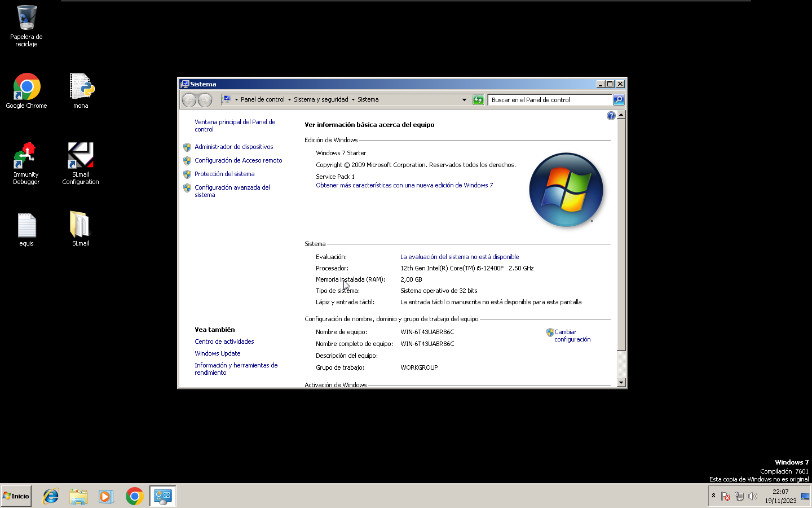Expand the dropdown arrow after Panel de control
This screenshot has height=508, width=812.
[289, 100]
